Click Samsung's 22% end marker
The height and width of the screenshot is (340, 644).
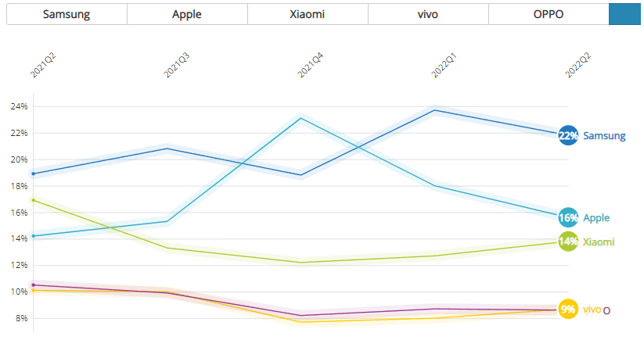[568, 135]
